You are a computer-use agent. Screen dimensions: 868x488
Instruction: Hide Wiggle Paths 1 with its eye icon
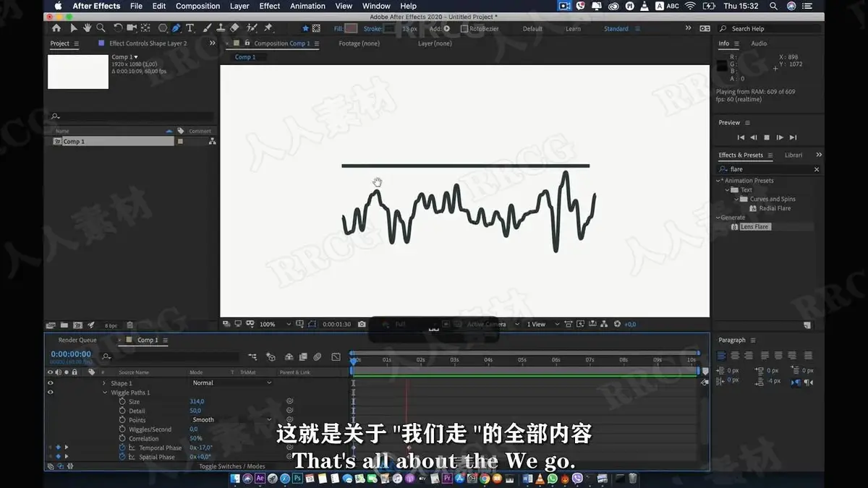[x=50, y=393]
